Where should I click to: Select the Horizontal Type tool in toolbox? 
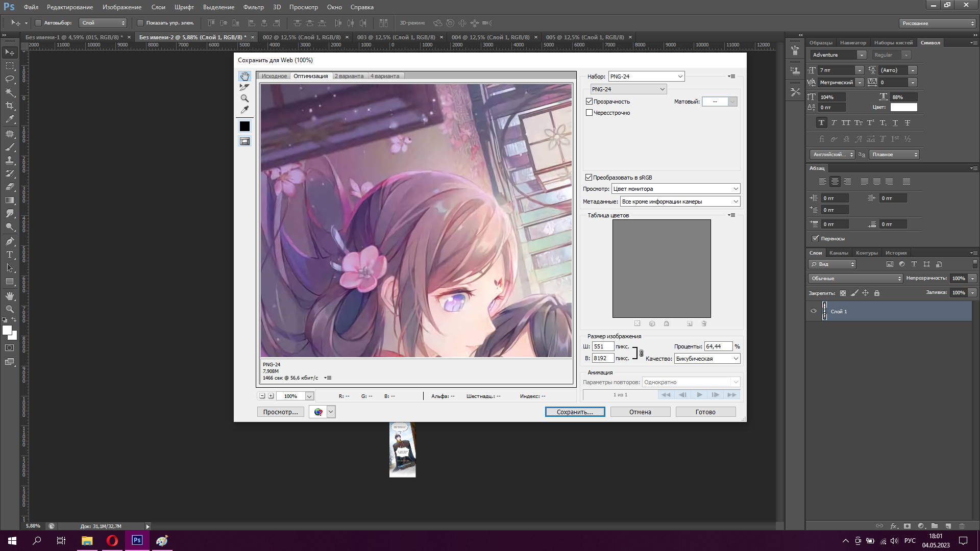tap(10, 255)
